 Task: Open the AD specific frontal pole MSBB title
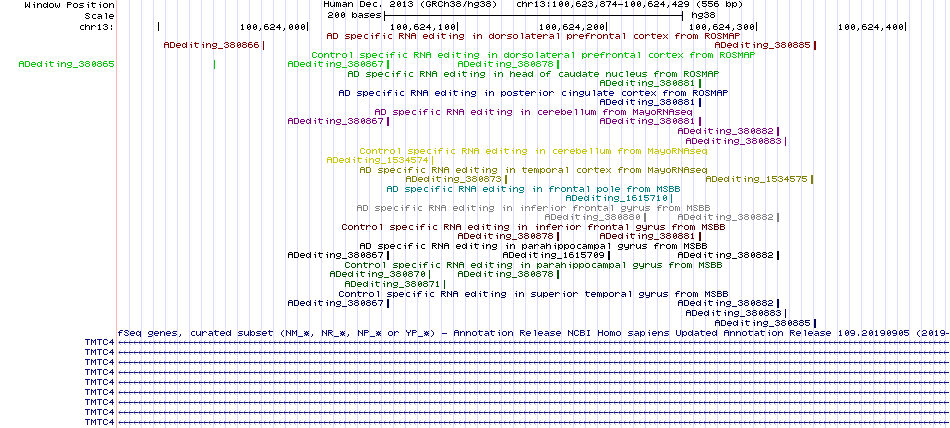click(533, 189)
